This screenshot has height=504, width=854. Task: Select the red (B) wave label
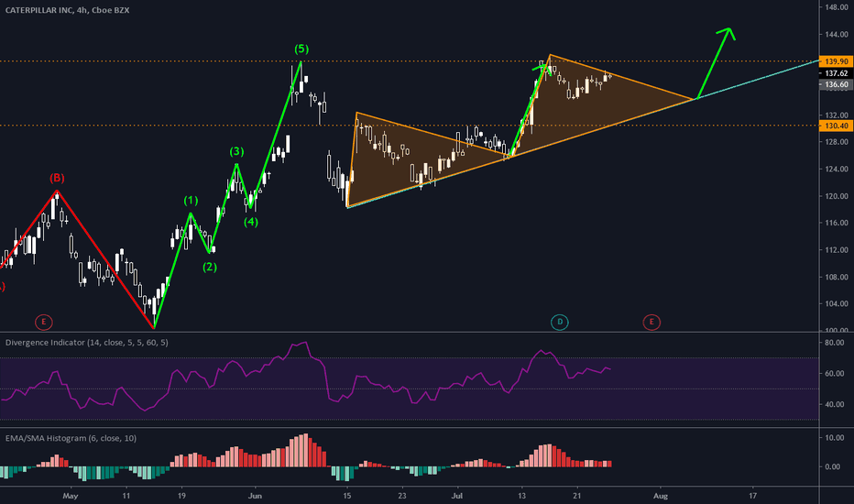tap(57, 178)
